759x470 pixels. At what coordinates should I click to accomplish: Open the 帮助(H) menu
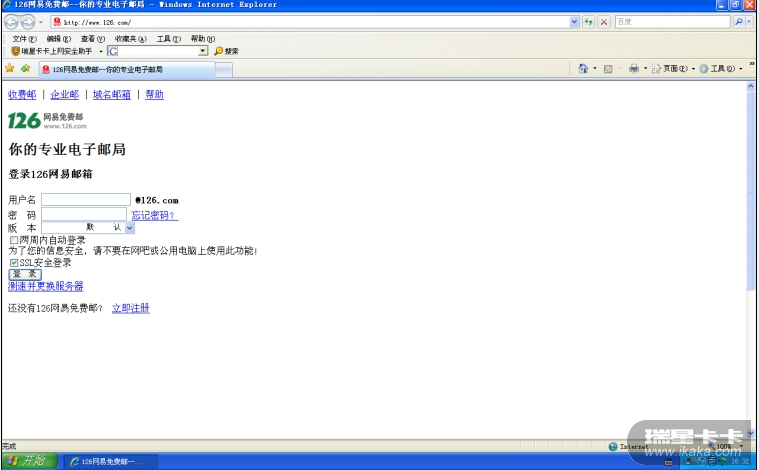202,39
